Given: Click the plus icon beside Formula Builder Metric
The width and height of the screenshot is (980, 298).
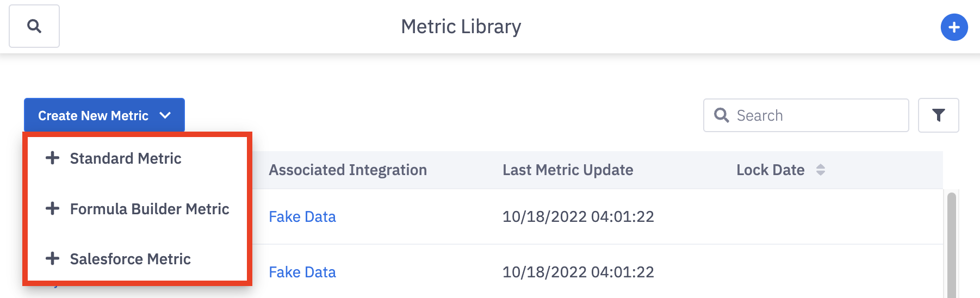Looking at the screenshot, I should (x=52, y=209).
